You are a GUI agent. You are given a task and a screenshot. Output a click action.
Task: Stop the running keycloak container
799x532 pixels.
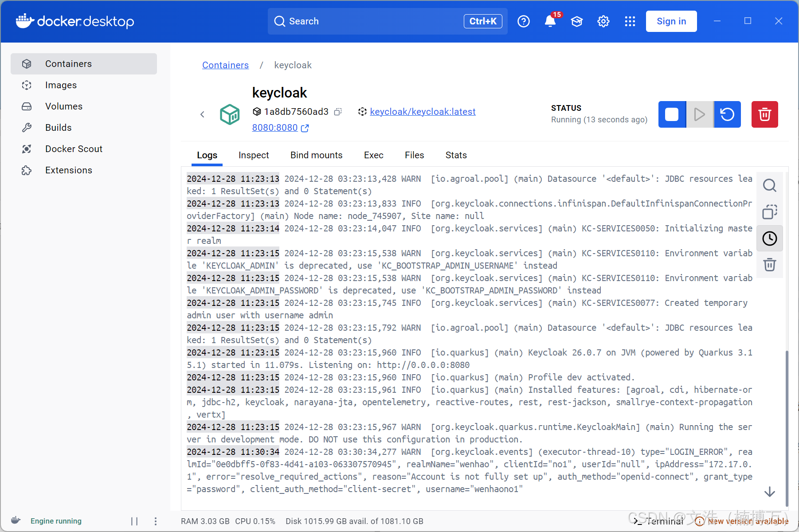pyautogui.click(x=672, y=114)
